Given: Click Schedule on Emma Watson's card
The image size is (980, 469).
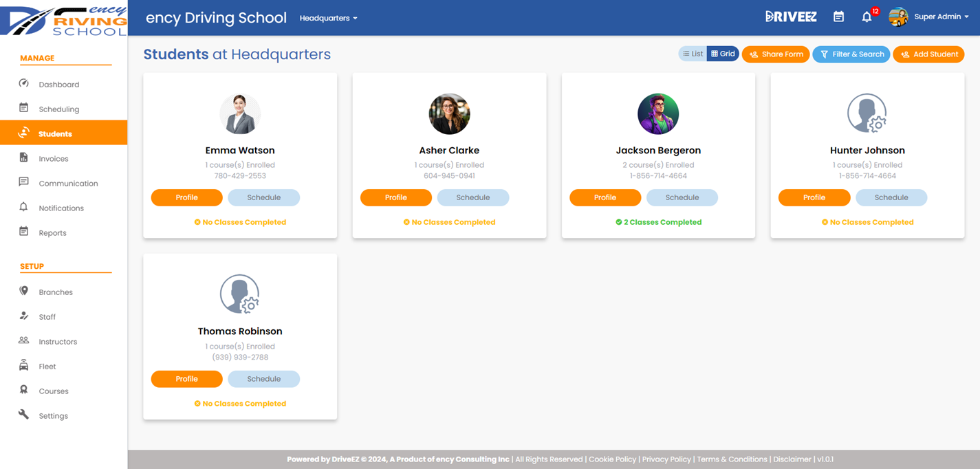Looking at the screenshot, I should click(264, 197).
